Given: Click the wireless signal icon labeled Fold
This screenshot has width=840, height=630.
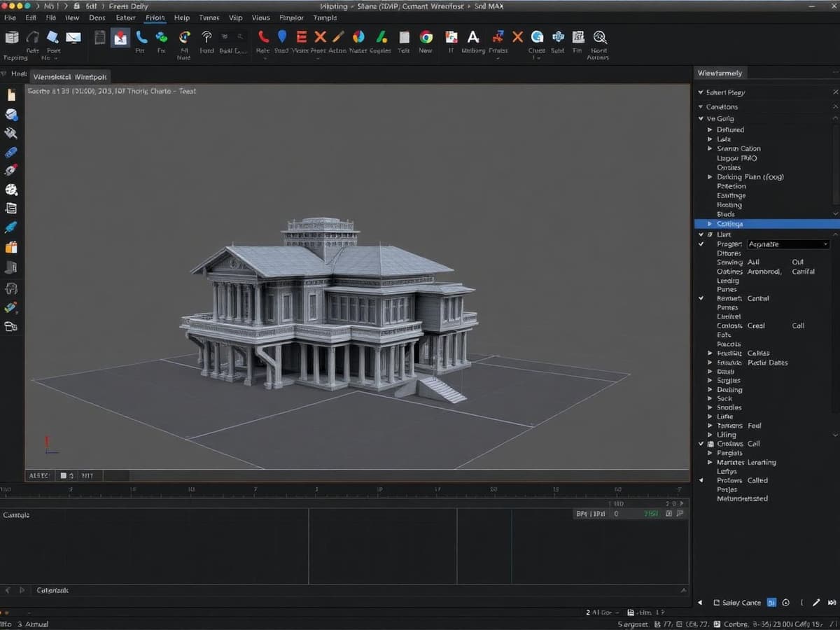Looking at the screenshot, I should tap(206, 37).
